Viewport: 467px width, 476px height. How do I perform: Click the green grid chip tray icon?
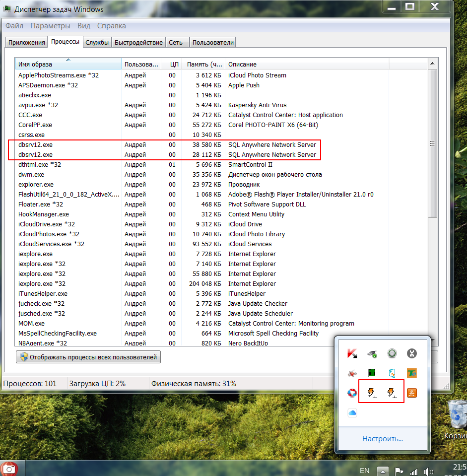(372, 373)
